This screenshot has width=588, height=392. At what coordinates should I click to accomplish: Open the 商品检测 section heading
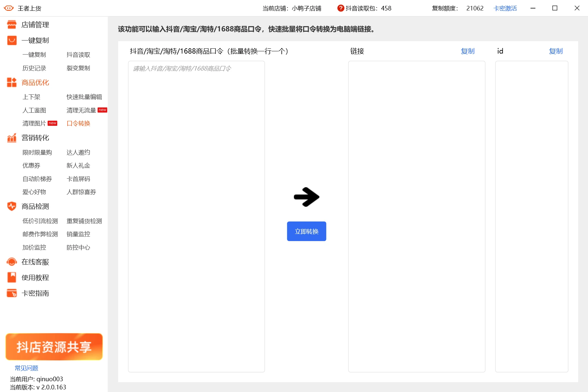click(35, 206)
